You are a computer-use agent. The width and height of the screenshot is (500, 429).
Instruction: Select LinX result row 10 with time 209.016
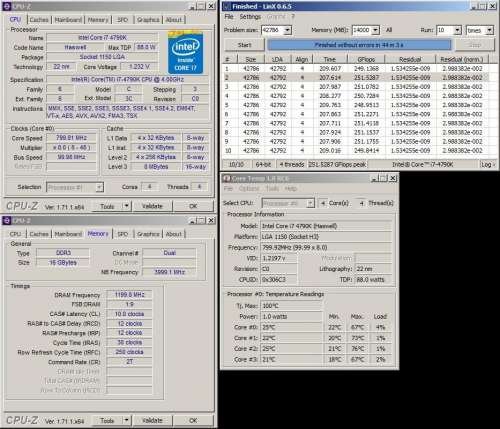pyautogui.click(x=356, y=151)
